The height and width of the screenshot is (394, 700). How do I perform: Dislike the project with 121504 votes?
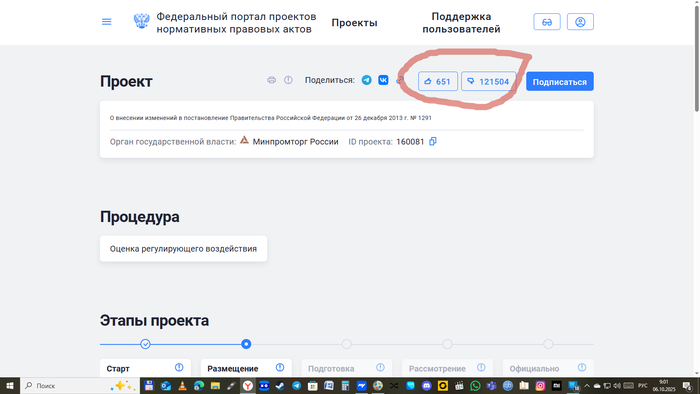(488, 81)
